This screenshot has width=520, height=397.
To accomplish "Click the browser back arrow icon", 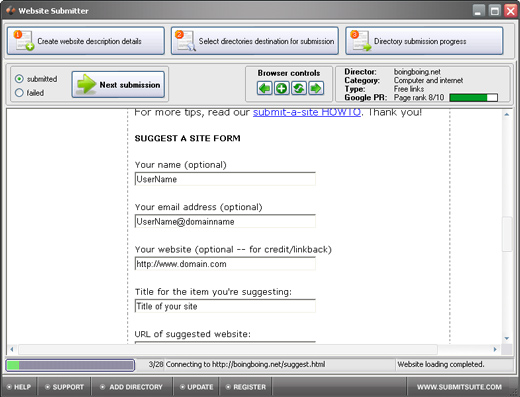I will [265, 88].
